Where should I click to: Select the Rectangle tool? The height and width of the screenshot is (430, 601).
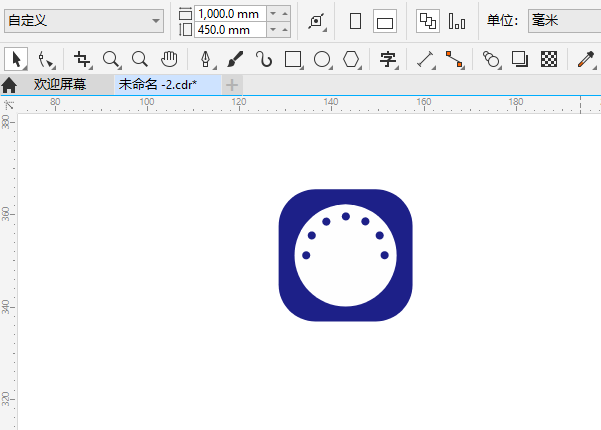click(x=293, y=60)
